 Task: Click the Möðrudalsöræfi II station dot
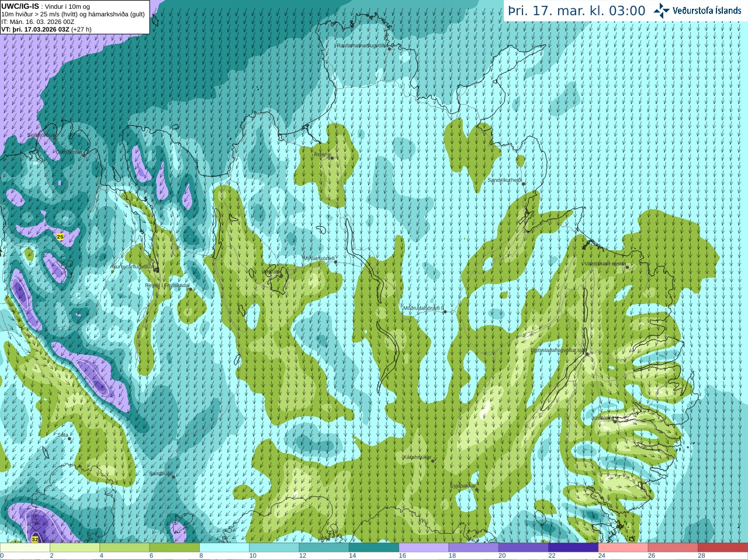click(x=445, y=312)
